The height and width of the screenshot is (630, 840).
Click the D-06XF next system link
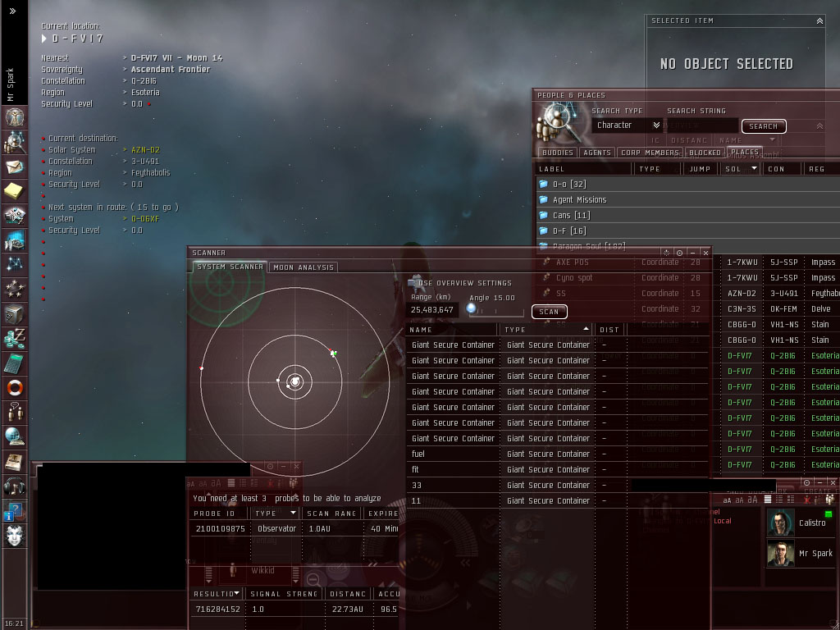point(145,219)
